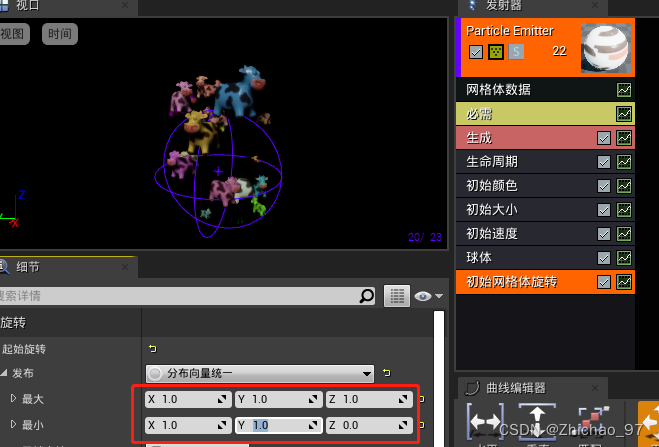659x447 pixels.
Task: Select the 必需 module row
Action: point(545,114)
